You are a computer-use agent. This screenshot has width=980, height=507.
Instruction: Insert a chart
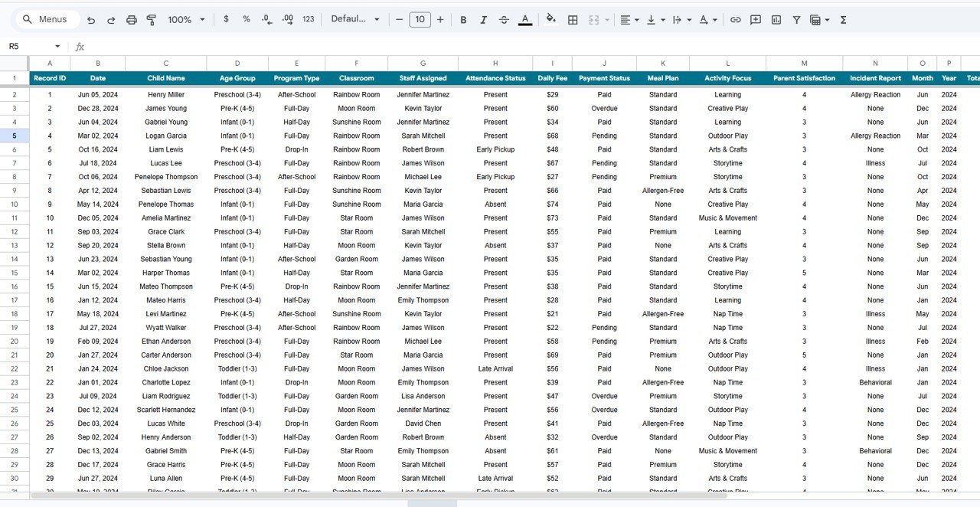pos(776,19)
